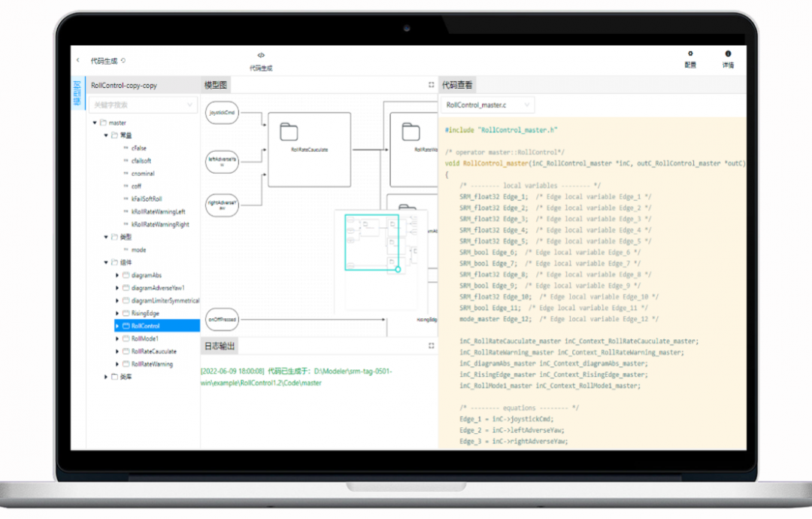
Task: Select the 代码查看 tab
Action: point(456,86)
